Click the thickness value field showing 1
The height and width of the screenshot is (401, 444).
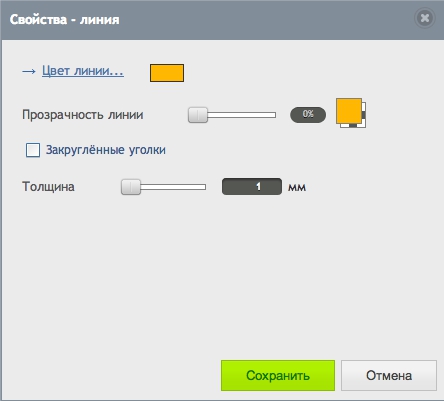coord(252,187)
